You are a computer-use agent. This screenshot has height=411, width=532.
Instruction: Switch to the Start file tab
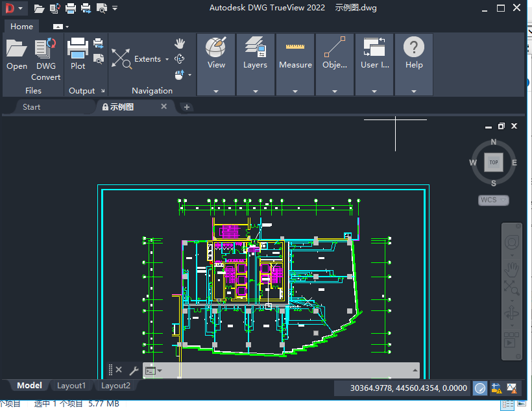(32, 107)
